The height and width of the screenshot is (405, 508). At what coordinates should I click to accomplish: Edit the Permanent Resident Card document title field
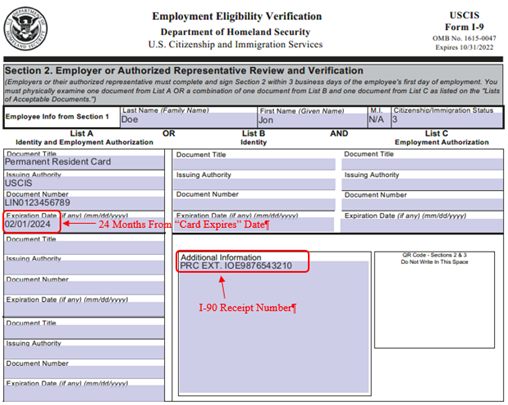[84, 162]
